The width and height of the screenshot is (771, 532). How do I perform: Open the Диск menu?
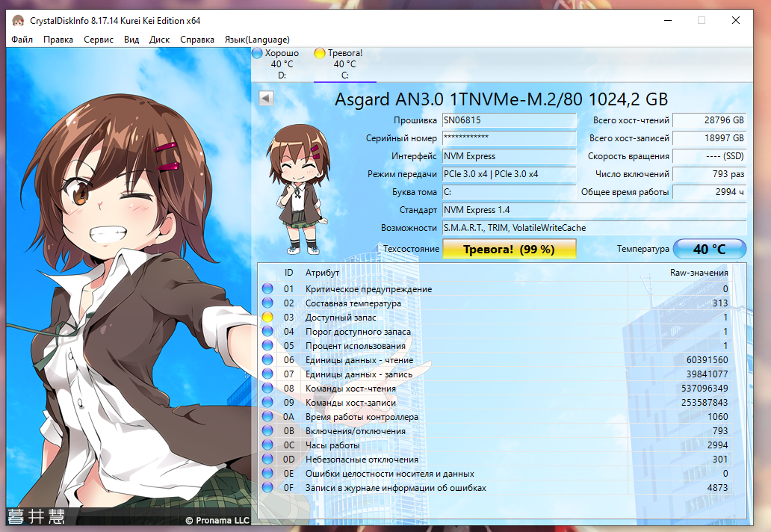(159, 40)
